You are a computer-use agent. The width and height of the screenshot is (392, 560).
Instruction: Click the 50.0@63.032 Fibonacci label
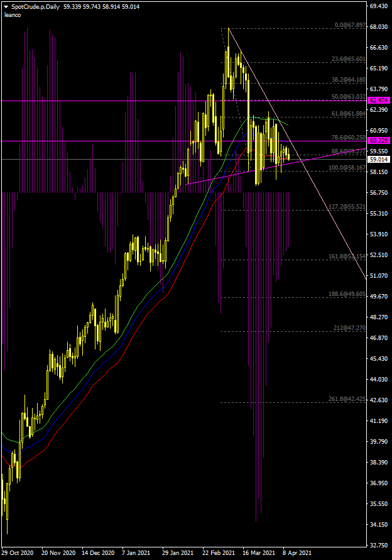tap(349, 97)
